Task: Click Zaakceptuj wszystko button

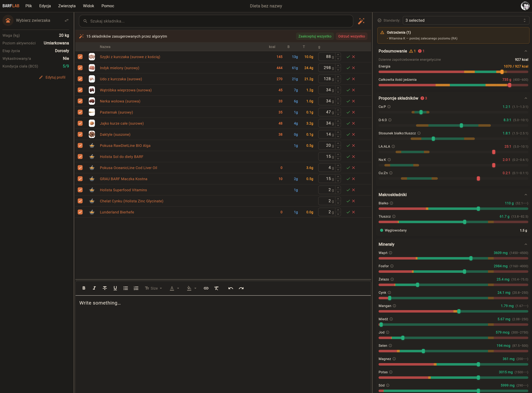Action: coord(315,36)
